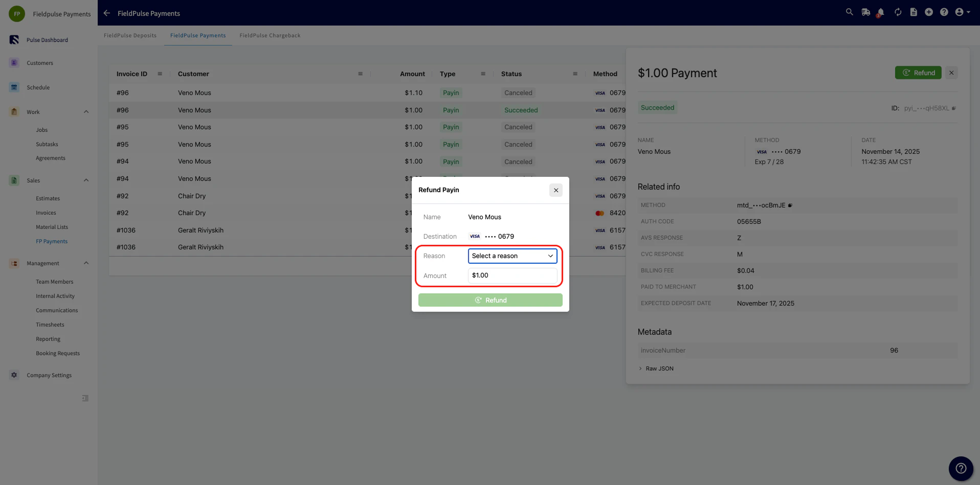
Task: Click the refund Amount field
Action: 513,275
